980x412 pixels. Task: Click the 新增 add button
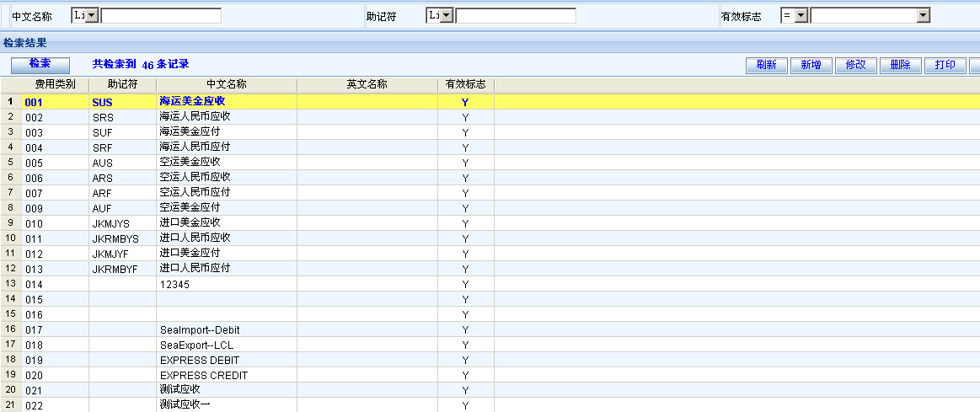click(x=811, y=66)
